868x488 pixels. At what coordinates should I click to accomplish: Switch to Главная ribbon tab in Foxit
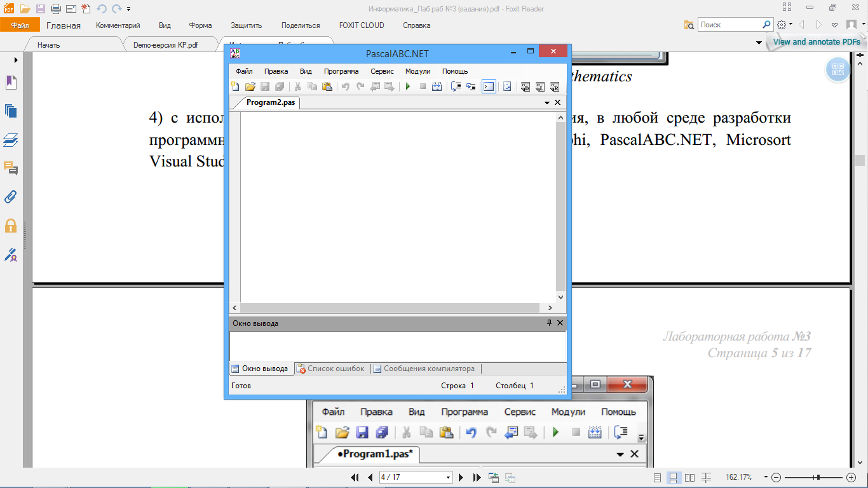pos(64,25)
